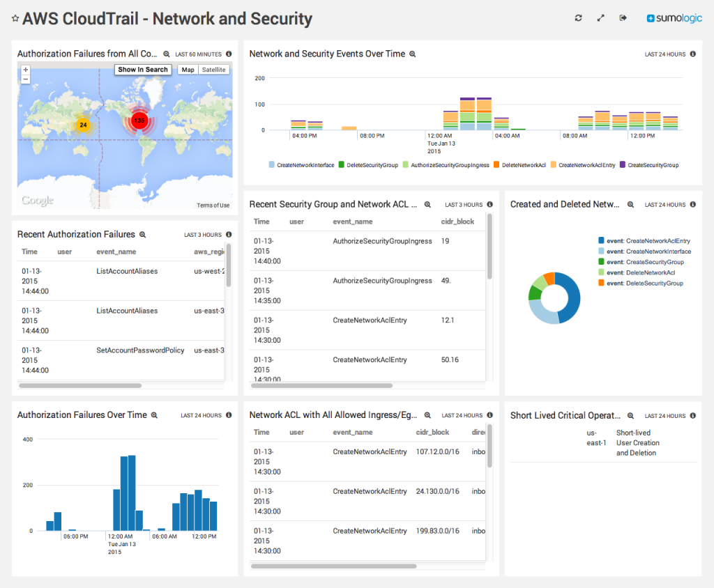Viewport: 714px width, 588px height.
Task: Toggle DeleteNetworkAcl legend entry in events chart
Action: 519,164
